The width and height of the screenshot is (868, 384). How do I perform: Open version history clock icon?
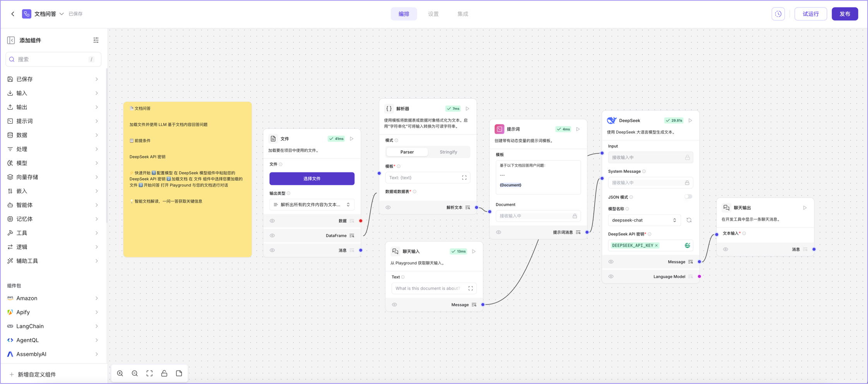tap(778, 14)
